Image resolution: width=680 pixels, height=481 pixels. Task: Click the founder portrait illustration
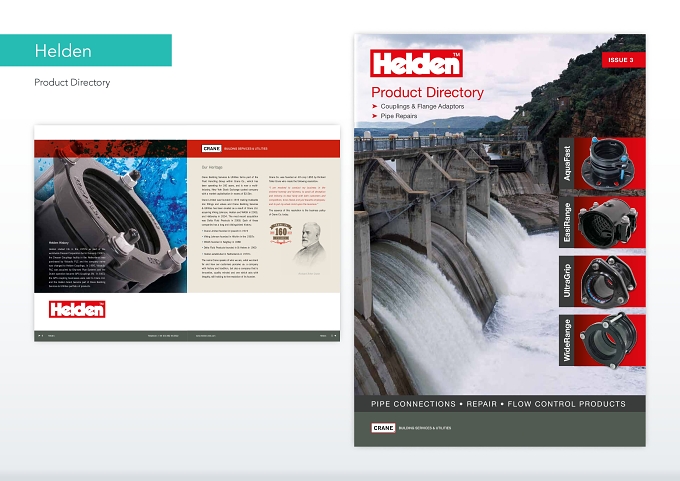pos(310,244)
